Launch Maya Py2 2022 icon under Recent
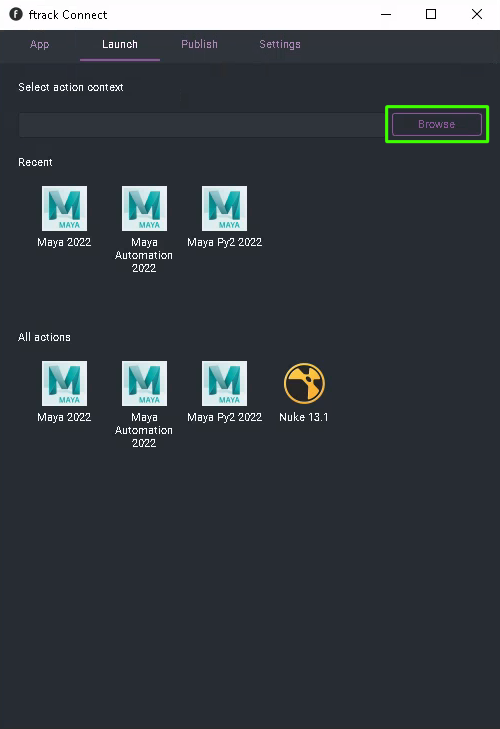Screen dimensions: 500x729 click(x=224, y=208)
